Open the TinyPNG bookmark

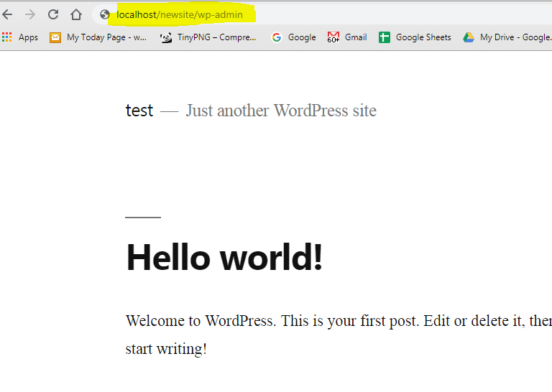pos(216,37)
